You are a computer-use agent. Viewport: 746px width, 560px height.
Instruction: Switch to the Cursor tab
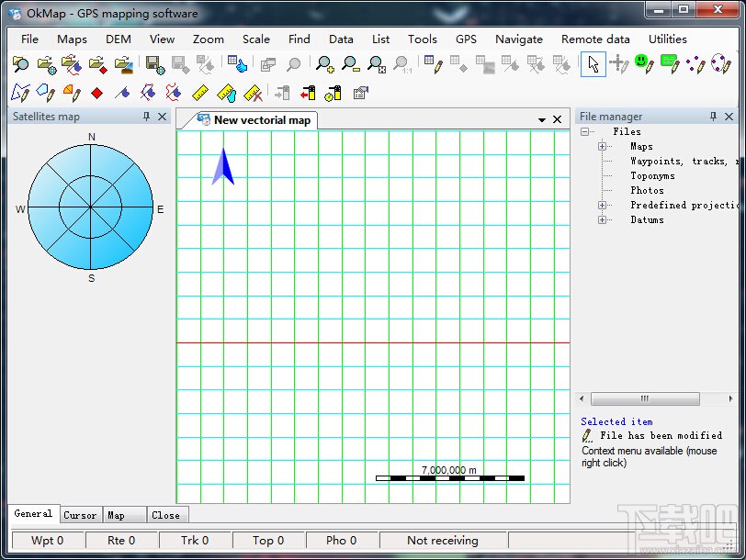pyautogui.click(x=80, y=515)
